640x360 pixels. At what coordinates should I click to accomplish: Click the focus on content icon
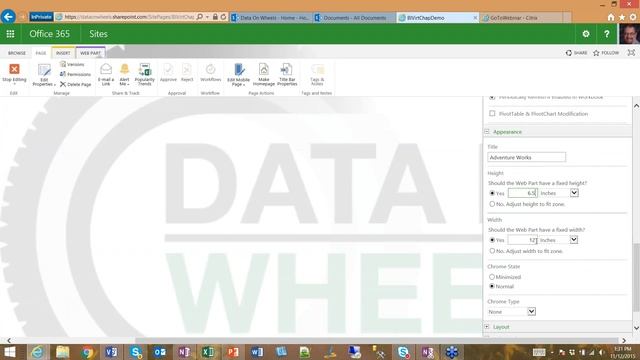(631, 53)
